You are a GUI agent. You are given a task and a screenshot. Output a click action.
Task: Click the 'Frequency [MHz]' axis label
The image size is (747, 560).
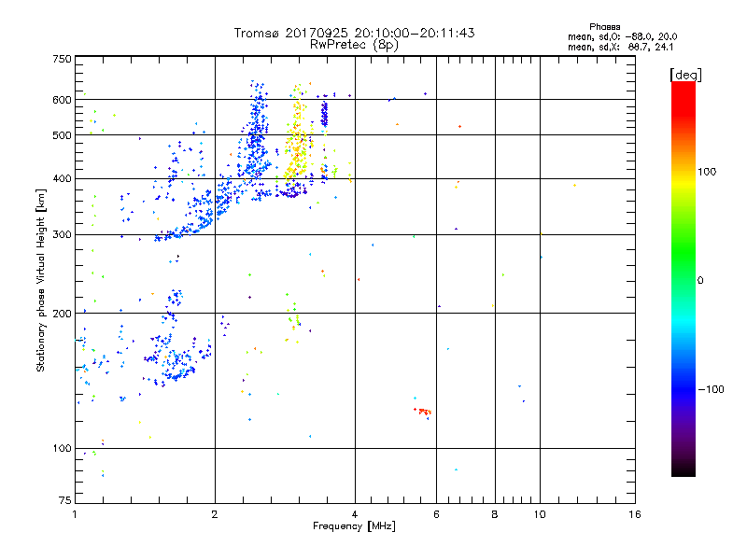pos(354,526)
